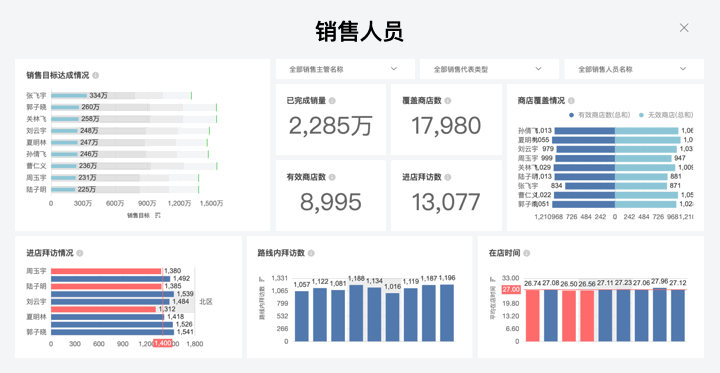
Task: Open the 全部销售代表类型 dropdown
Action: [489, 69]
